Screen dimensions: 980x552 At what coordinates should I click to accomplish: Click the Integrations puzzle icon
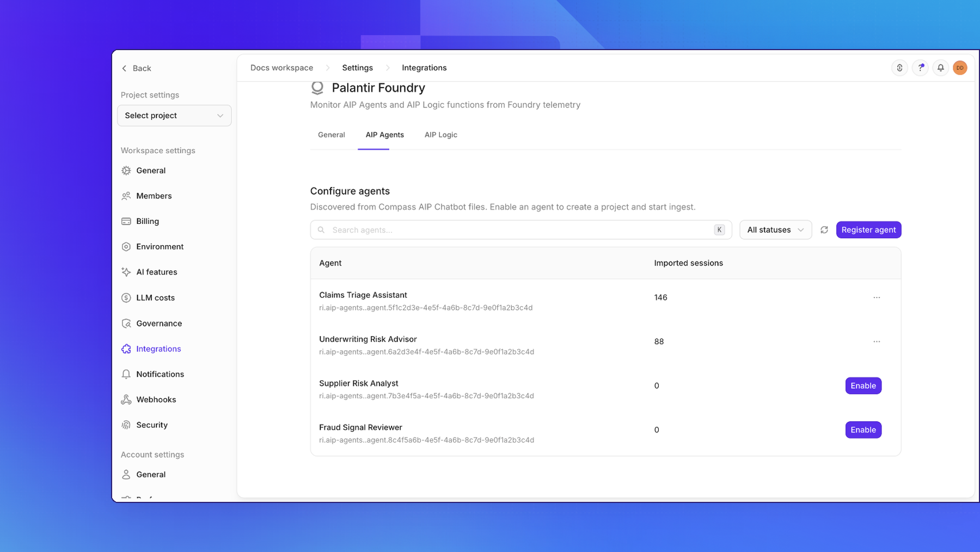click(126, 349)
